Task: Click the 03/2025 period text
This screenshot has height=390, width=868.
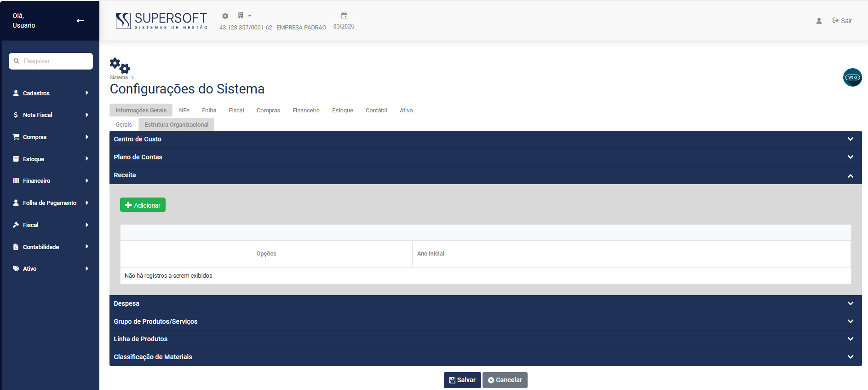Action: click(x=344, y=27)
